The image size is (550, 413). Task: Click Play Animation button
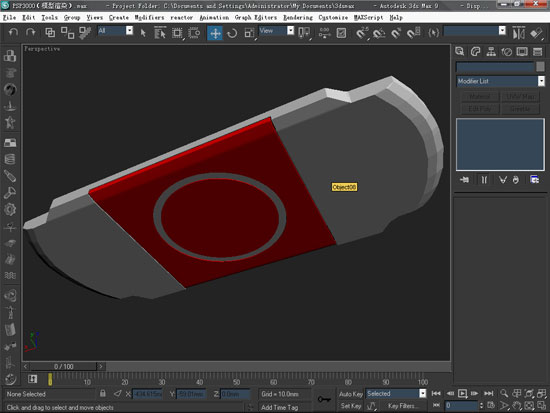[x=463, y=393]
